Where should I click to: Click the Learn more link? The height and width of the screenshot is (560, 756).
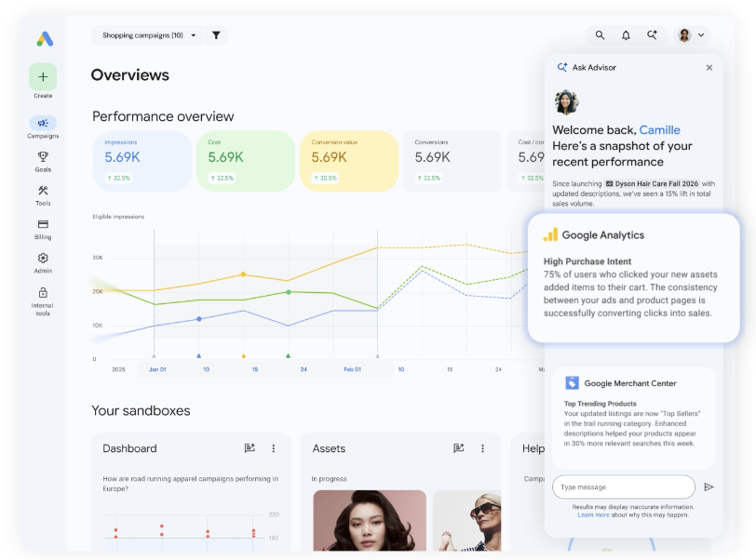[593, 514]
